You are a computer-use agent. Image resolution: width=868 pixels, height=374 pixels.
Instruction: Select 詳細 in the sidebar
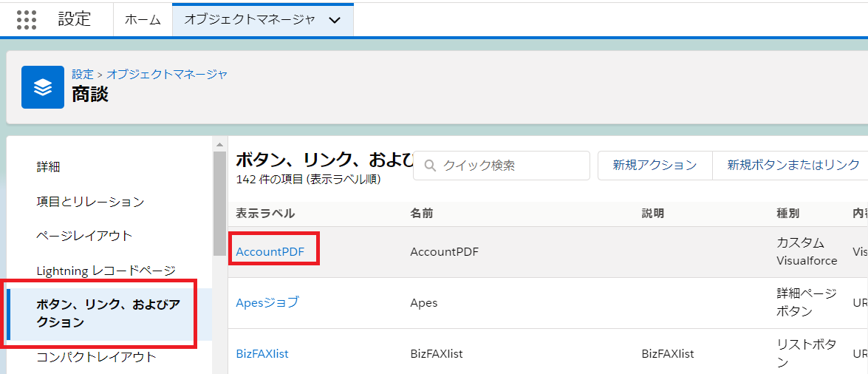tap(49, 167)
